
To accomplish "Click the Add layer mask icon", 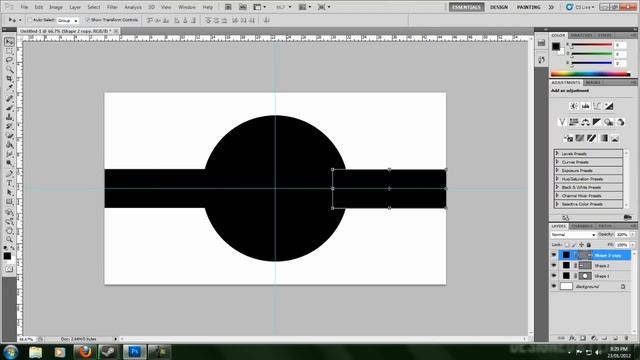I will pyautogui.click(x=583, y=338).
